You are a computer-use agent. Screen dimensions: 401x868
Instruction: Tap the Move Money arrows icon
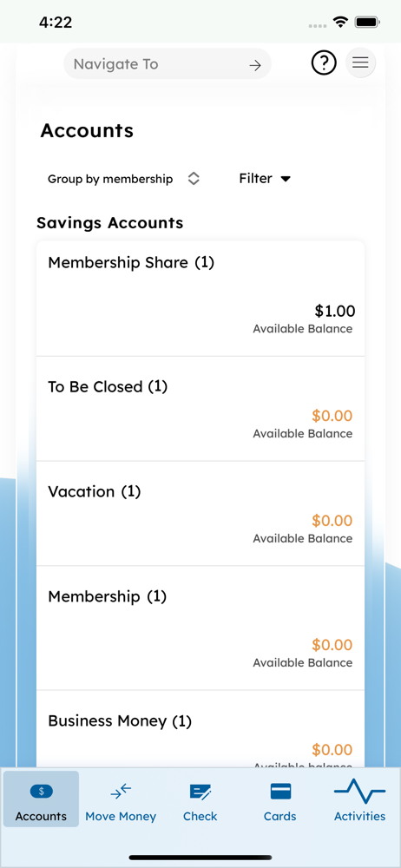pos(121,792)
